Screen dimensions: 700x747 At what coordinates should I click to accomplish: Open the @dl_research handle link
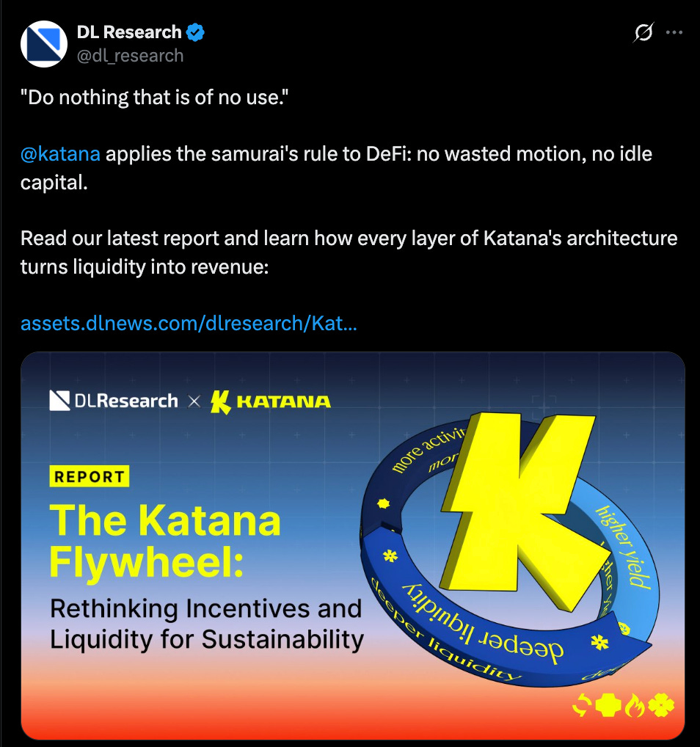pos(130,56)
